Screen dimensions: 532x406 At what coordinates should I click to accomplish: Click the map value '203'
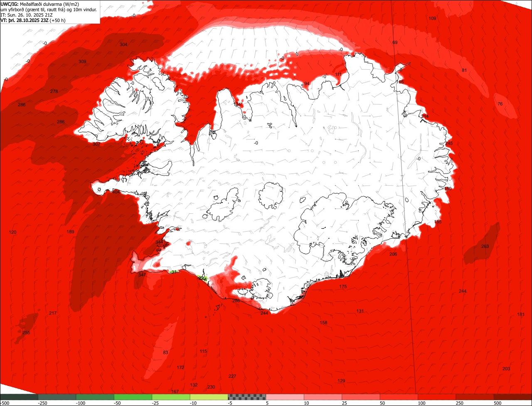(x=506, y=369)
